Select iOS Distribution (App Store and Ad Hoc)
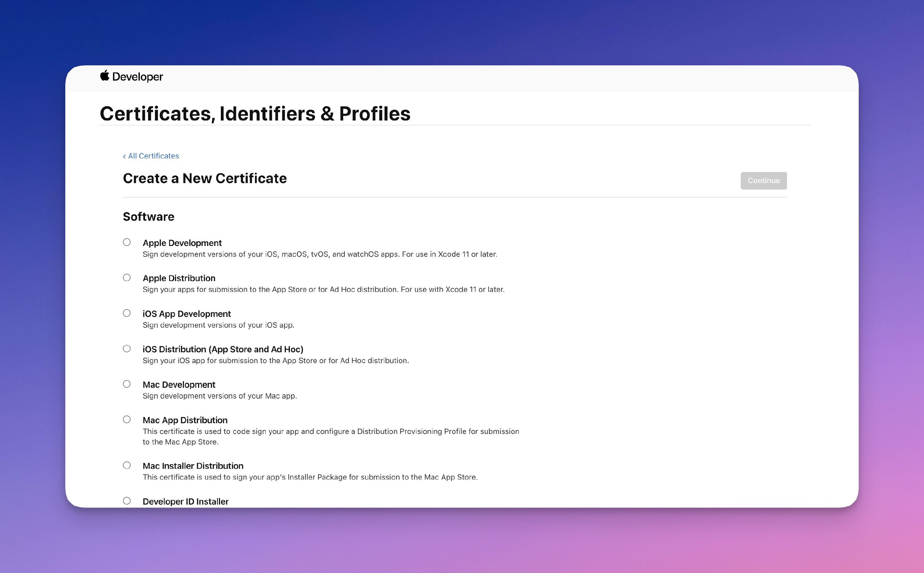The height and width of the screenshot is (573, 924). pos(127,348)
